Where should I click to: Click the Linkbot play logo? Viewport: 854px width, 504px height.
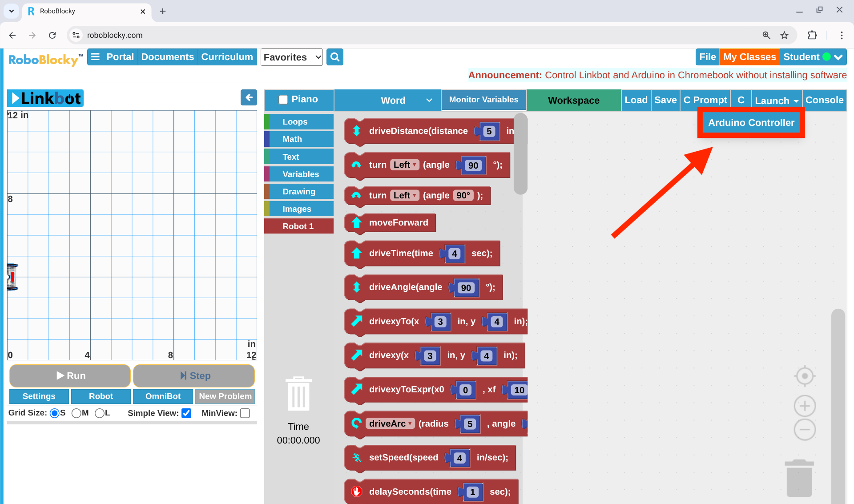tap(16, 98)
